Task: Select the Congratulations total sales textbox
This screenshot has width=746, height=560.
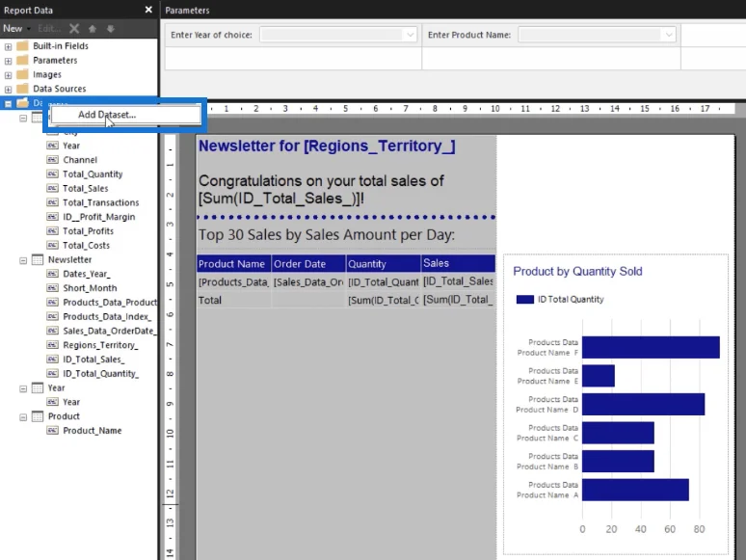Action: pyautogui.click(x=321, y=189)
